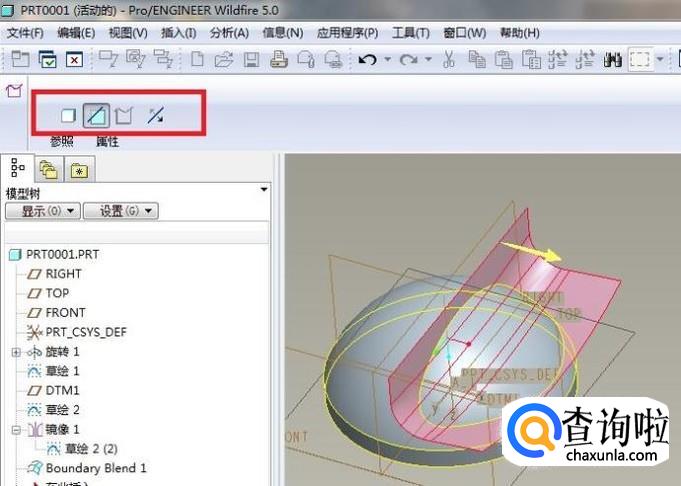The image size is (681, 486).
Task: Open the 属性 dashboard panel
Action: point(107,141)
